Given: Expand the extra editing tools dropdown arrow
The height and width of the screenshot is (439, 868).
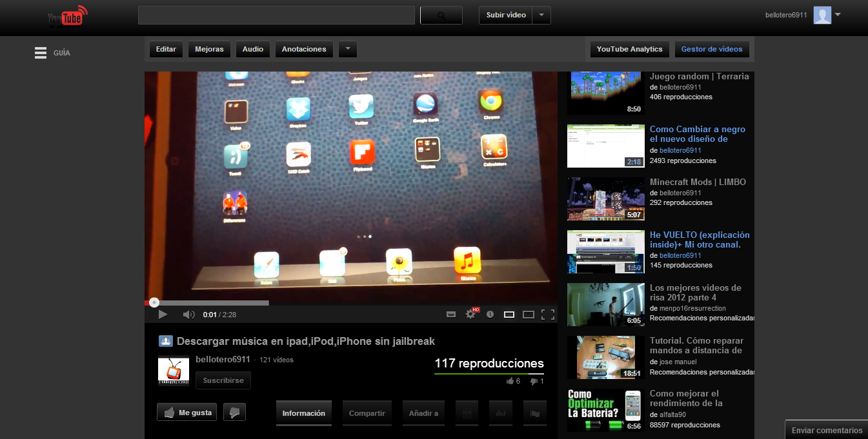Looking at the screenshot, I should point(347,49).
